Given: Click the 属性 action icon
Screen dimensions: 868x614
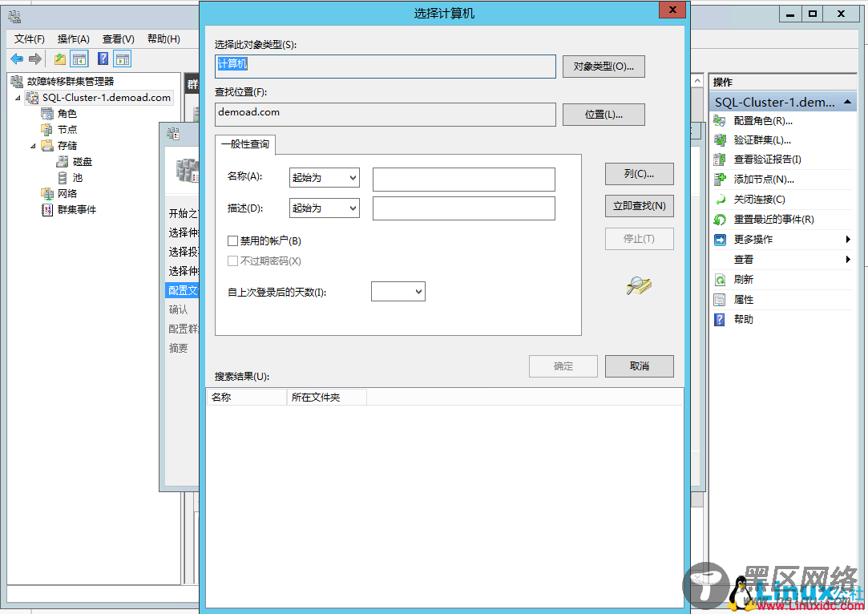Looking at the screenshot, I should (720, 300).
